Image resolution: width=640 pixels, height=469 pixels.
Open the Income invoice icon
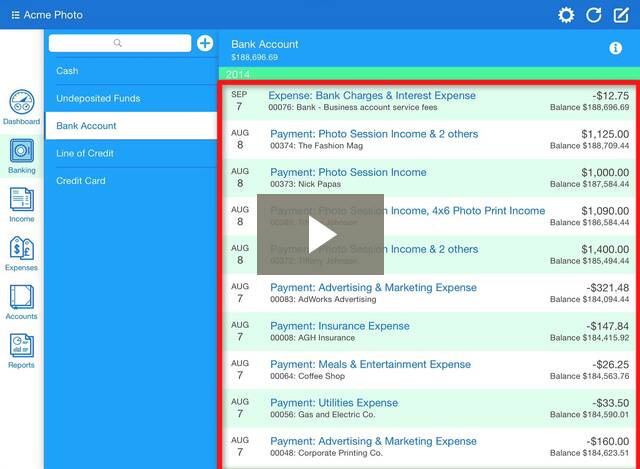(x=22, y=200)
